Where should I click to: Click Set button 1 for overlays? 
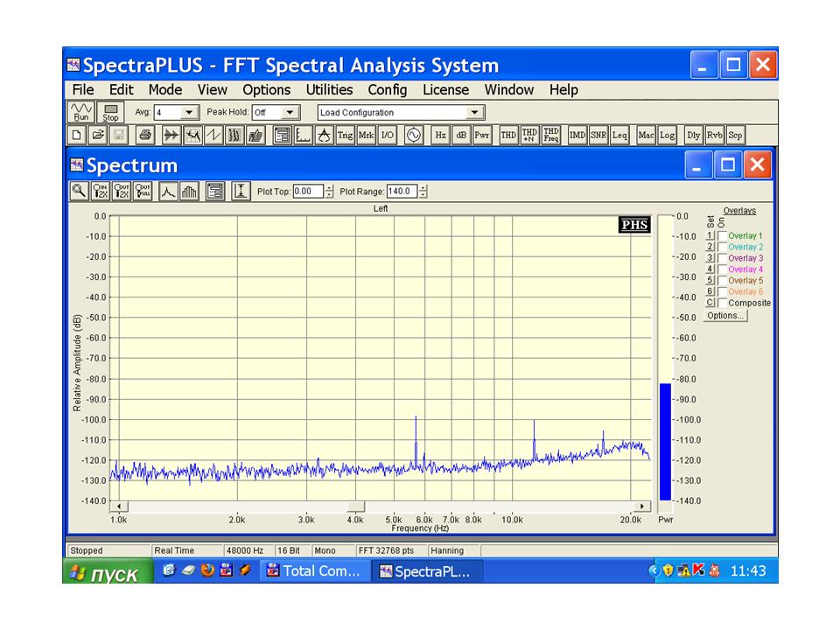[710, 235]
